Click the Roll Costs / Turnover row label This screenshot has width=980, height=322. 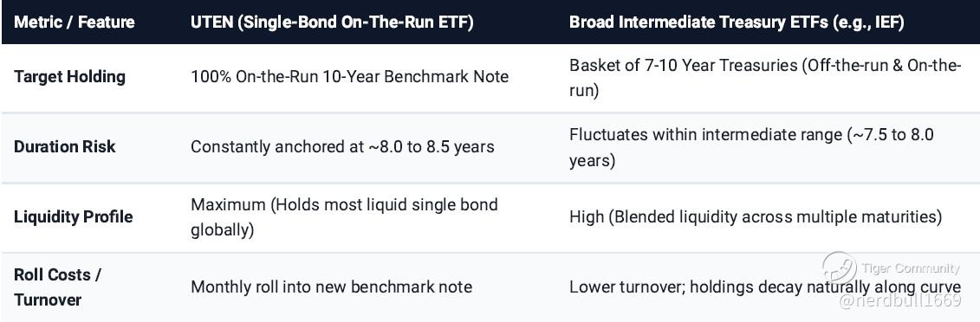pyautogui.click(x=57, y=287)
